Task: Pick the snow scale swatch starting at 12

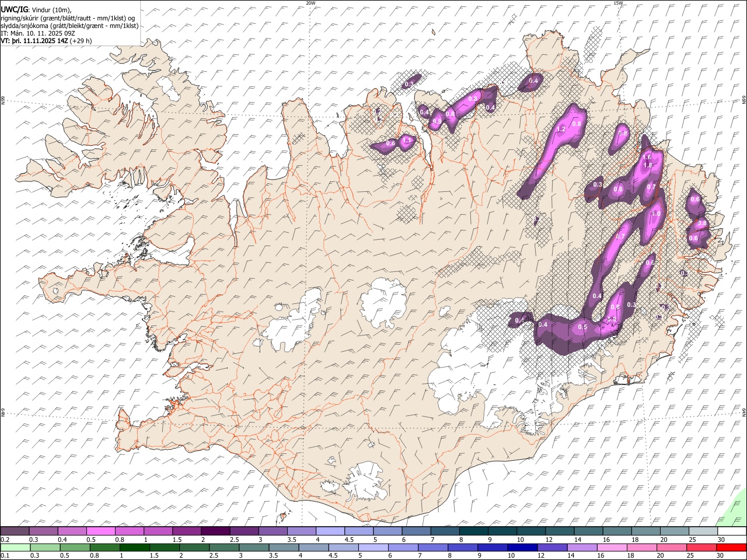Action: point(560,531)
